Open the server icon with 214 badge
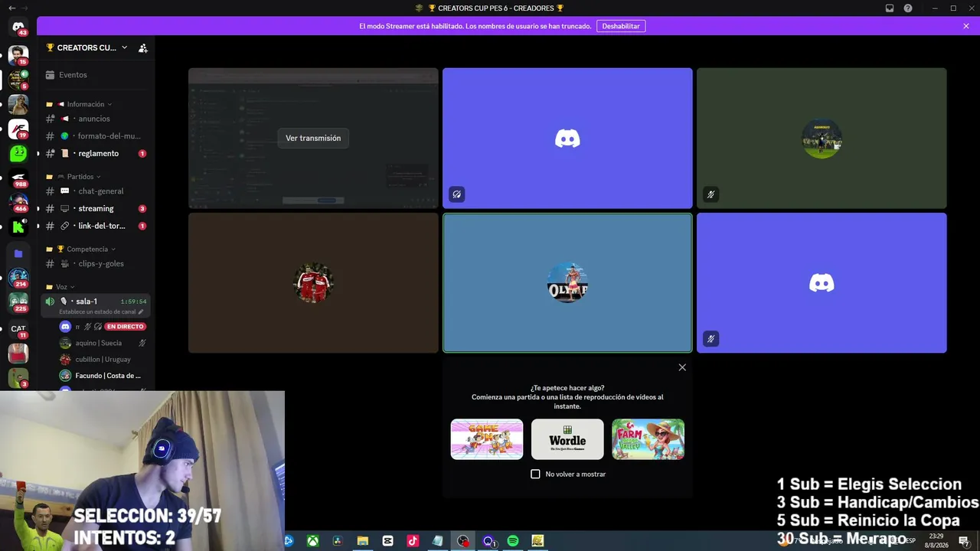The image size is (980, 551). pyautogui.click(x=18, y=278)
